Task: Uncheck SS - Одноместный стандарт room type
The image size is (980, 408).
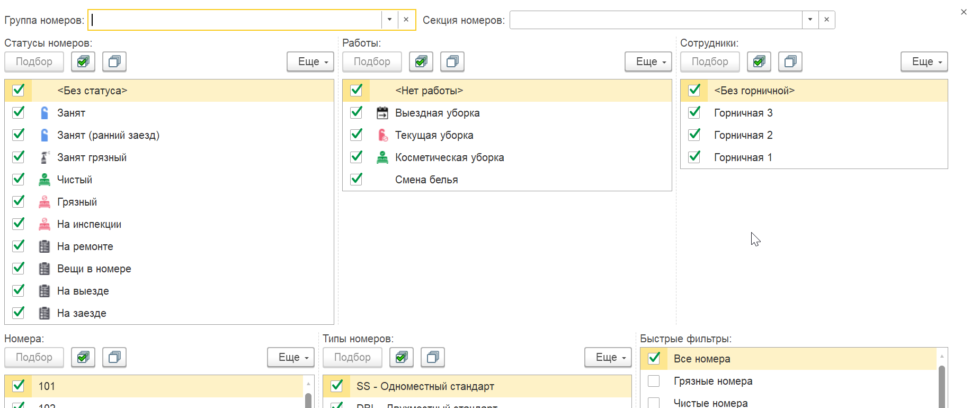Action: pos(337,386)
